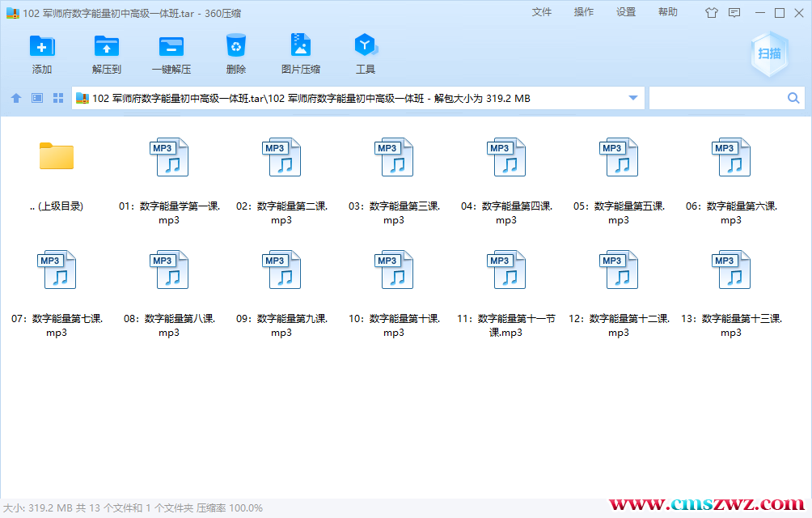Click the 扫描 (Scan) badge on the right
The image size is (812, 518).
click(x=768, y=54)
